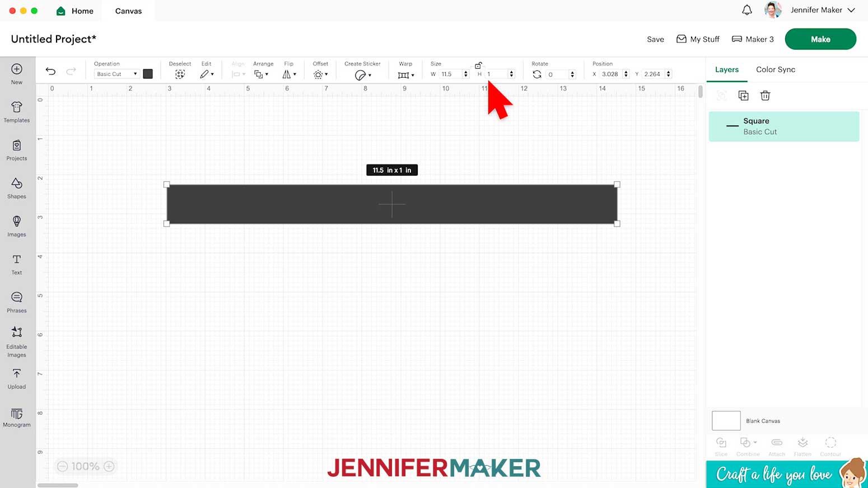Click the Rotate angle field

557,74
